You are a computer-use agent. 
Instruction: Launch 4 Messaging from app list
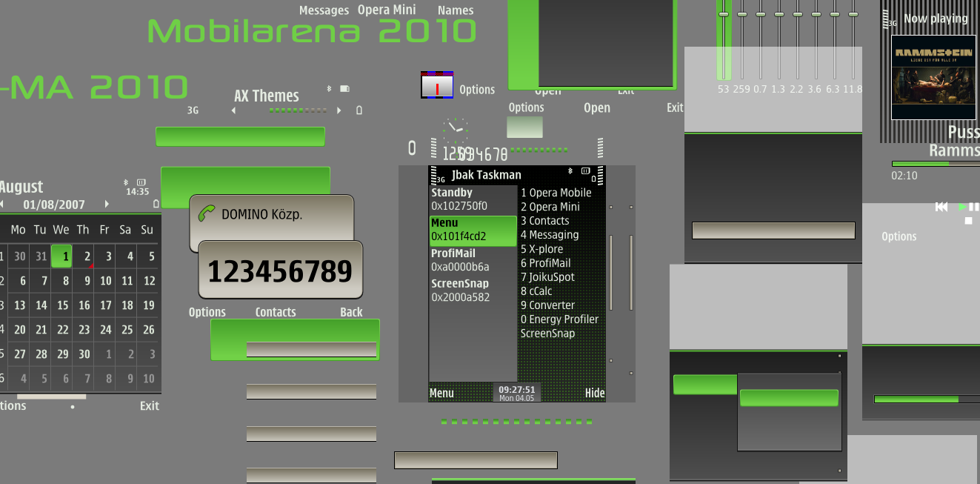[550, 235]
